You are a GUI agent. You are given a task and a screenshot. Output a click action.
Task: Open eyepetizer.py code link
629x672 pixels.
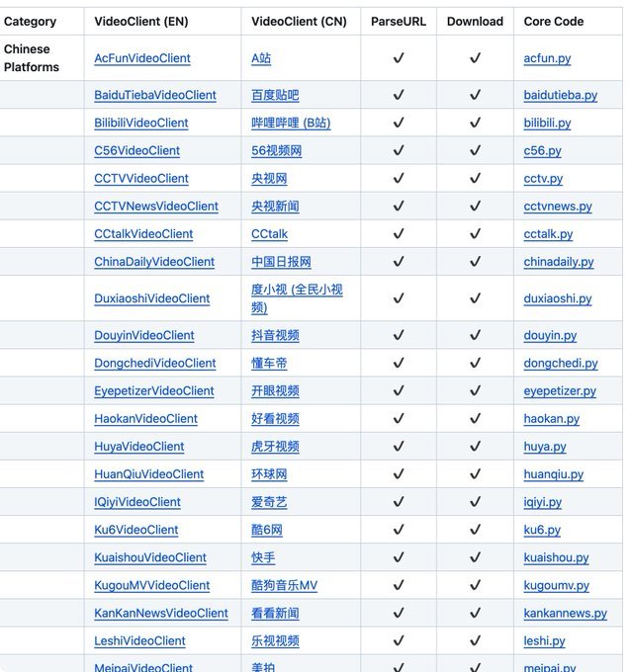pyautogui.click(x=560, y=391)
